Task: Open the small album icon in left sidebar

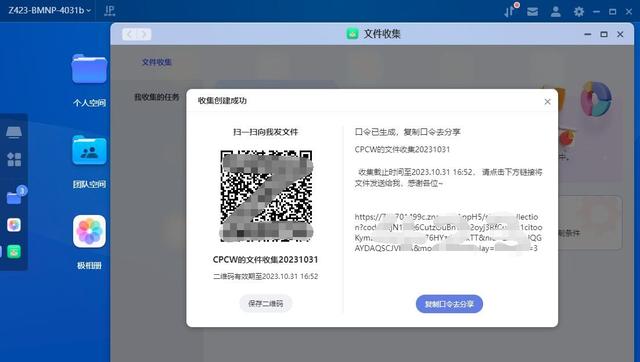Action: (14, 225)
